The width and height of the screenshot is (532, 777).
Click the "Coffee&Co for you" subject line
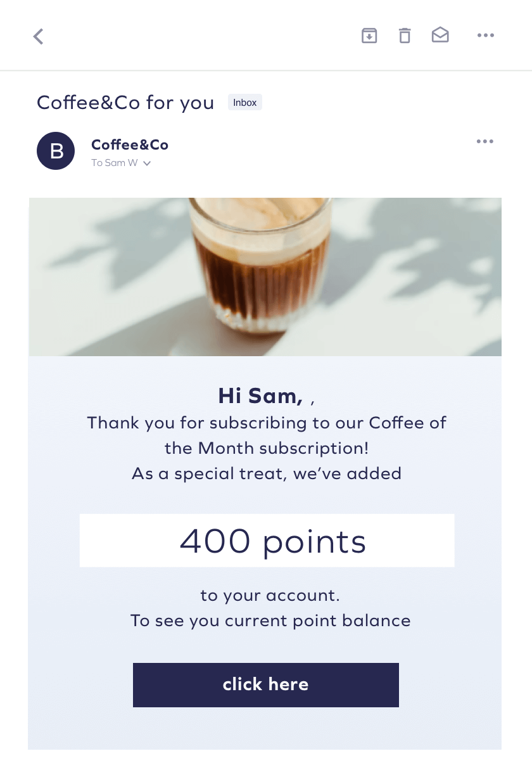coord(125,102)
